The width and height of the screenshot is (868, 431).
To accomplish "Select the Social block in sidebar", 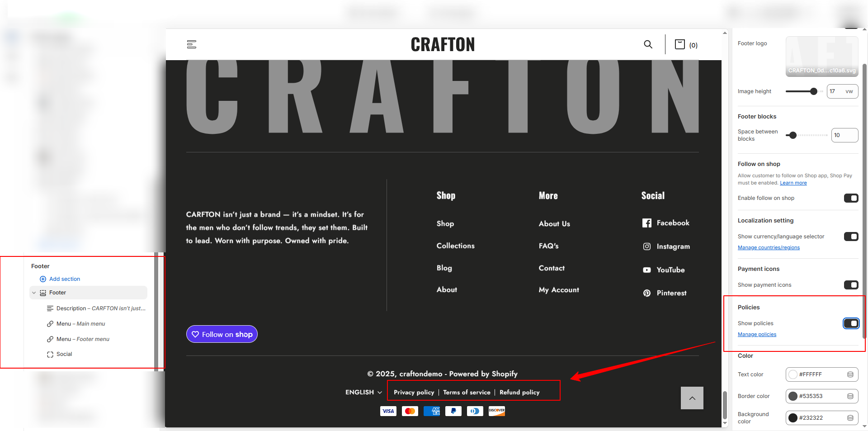I will [64, 354].
